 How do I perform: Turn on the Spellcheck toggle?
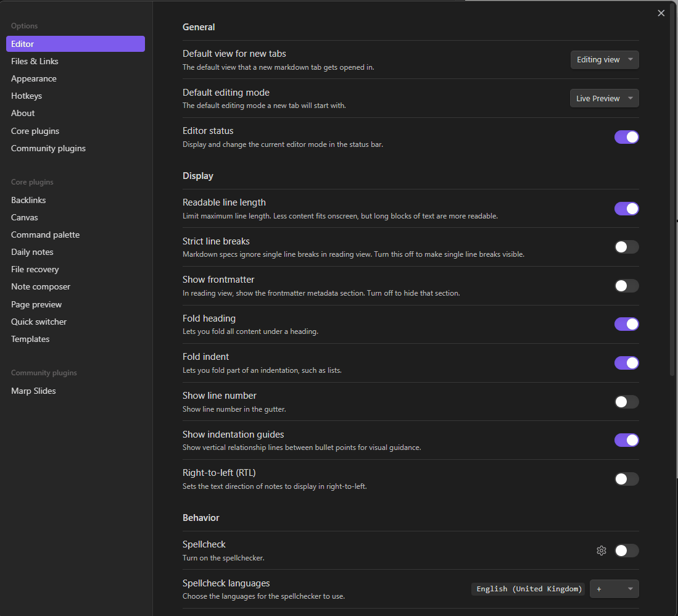[x=626, y=550]
